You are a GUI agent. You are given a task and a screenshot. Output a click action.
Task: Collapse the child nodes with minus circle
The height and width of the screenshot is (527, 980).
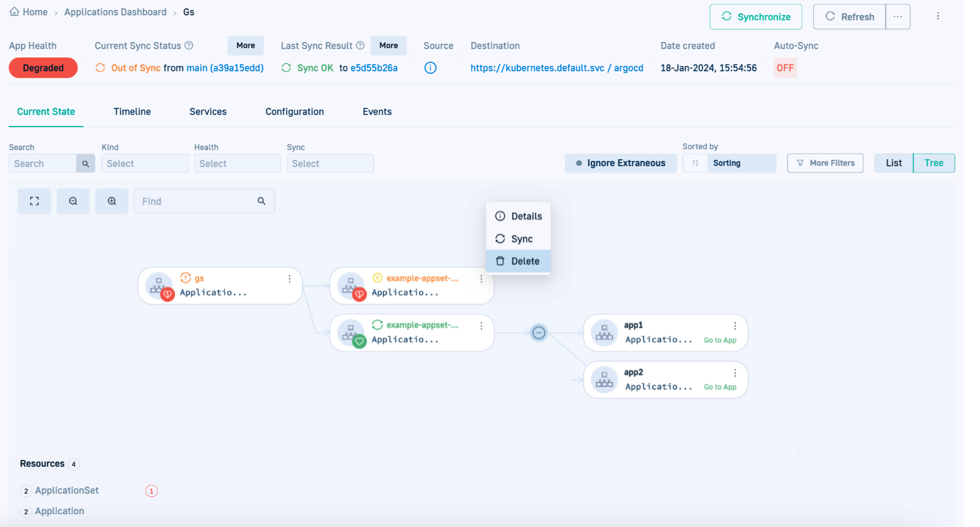click(539, 333)
